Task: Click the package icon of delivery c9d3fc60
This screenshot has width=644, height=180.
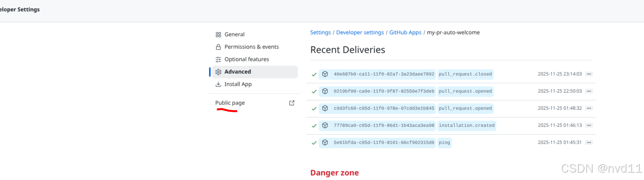Action: point(325,108)
